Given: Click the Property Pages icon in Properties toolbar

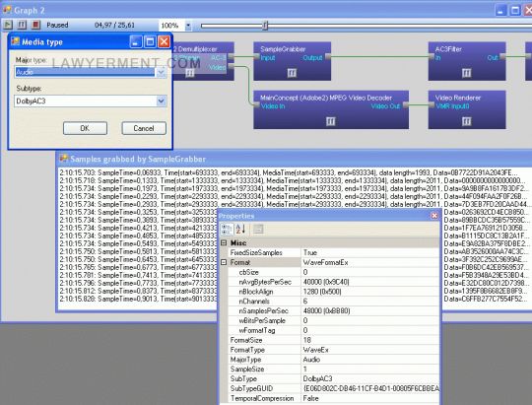Looking at the screenshot, I should 258,230.
